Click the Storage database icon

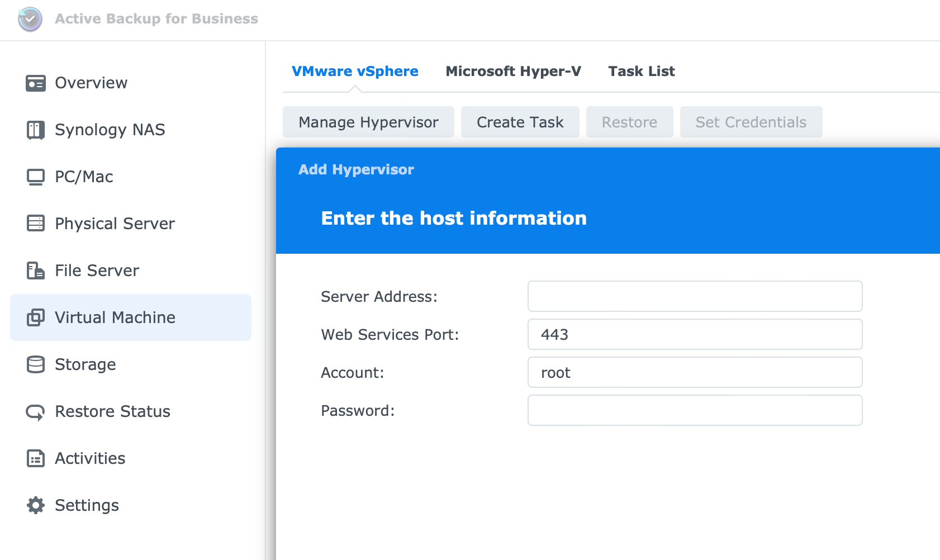tap(36, 364)
